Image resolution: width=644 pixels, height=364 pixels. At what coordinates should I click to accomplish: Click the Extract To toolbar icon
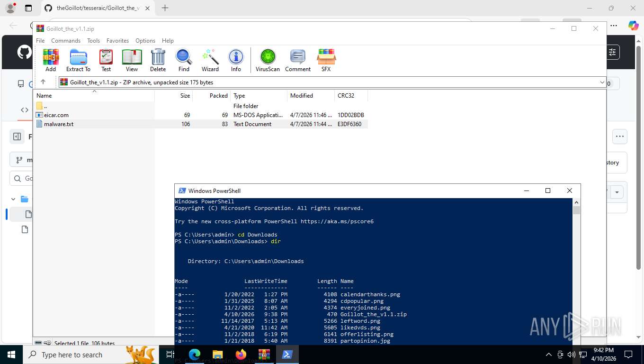(78, 60)
